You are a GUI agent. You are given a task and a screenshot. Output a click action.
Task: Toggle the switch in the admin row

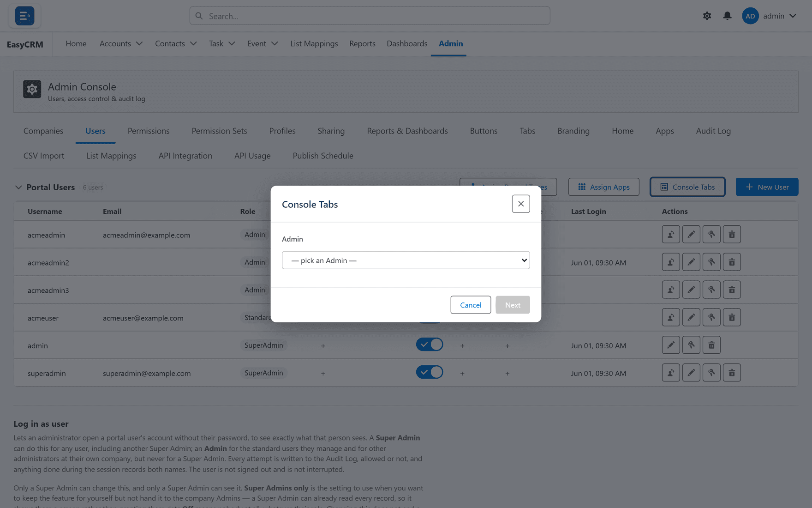430,345
